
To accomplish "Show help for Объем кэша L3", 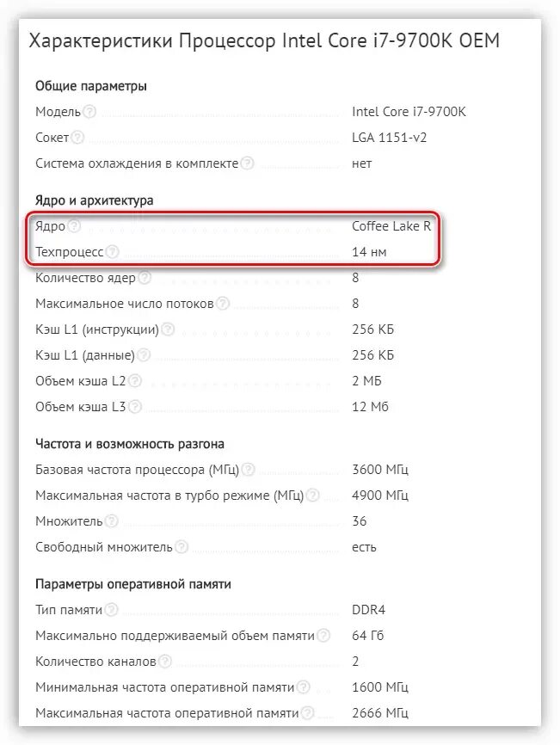I will click(x=135, y=406).
